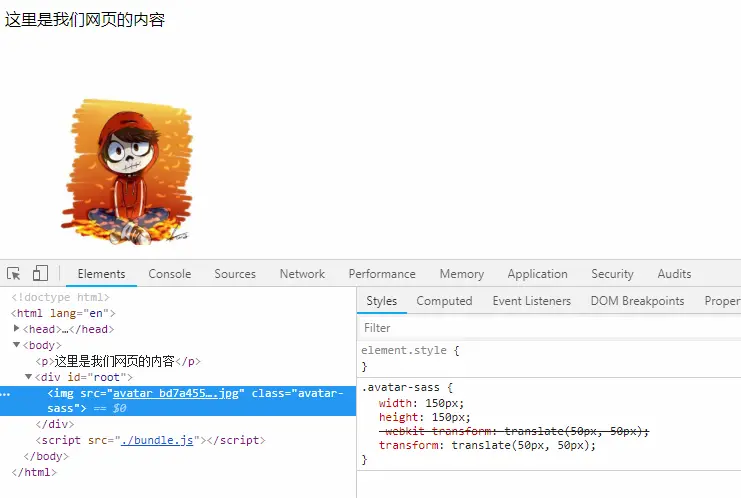Activate the inspect element picker icon

pos(13,274)
